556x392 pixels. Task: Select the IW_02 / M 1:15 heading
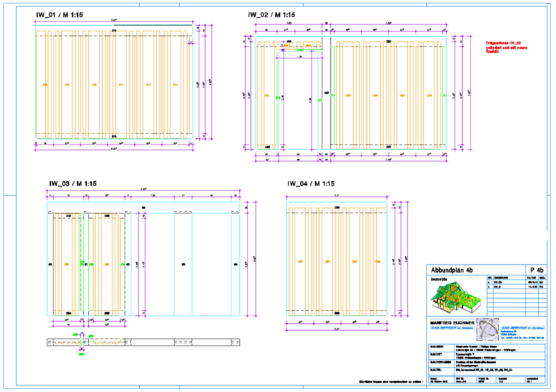[271, 15]
